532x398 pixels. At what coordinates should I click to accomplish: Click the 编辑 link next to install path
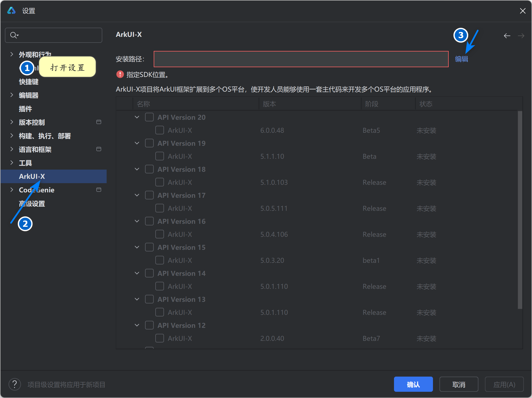click(x=461, y=59)
